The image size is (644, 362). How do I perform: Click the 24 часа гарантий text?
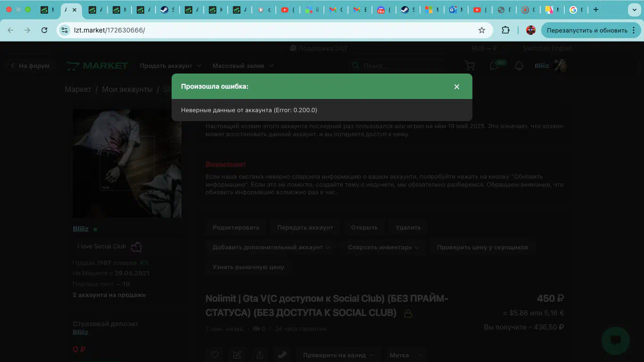[x=301, y=329]
